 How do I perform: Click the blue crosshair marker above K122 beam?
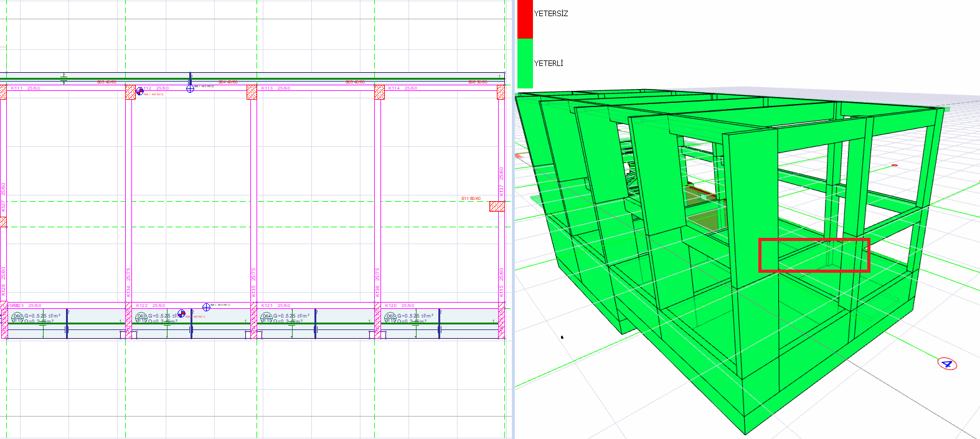point(207,307)
